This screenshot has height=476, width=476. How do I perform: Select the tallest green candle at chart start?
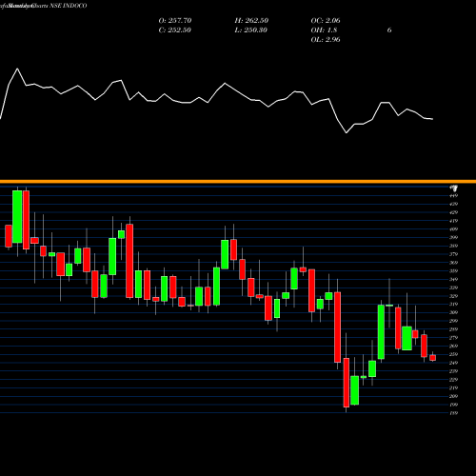click(17, 217)
